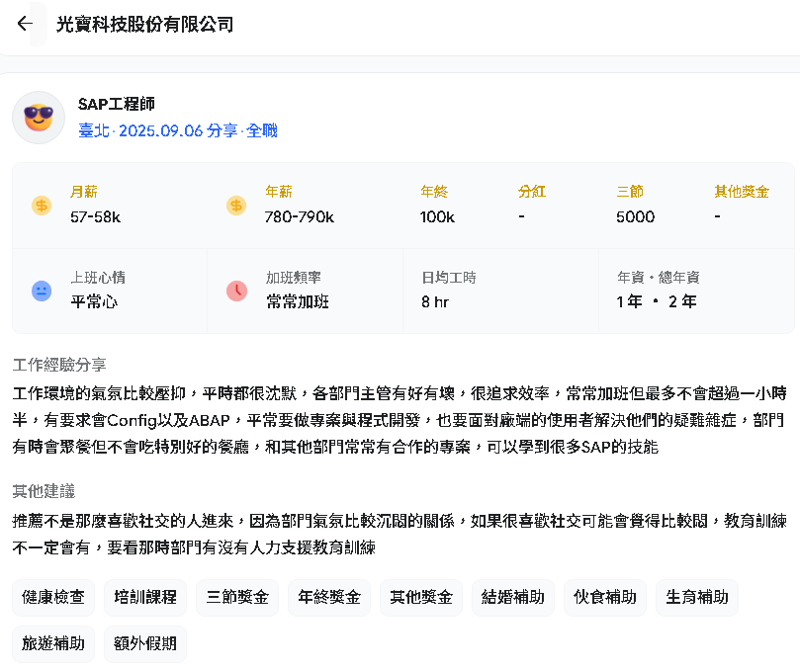Click the 其他獎金 column label in salary row
Screen dimensions: 800x672
tap(742, 192)
